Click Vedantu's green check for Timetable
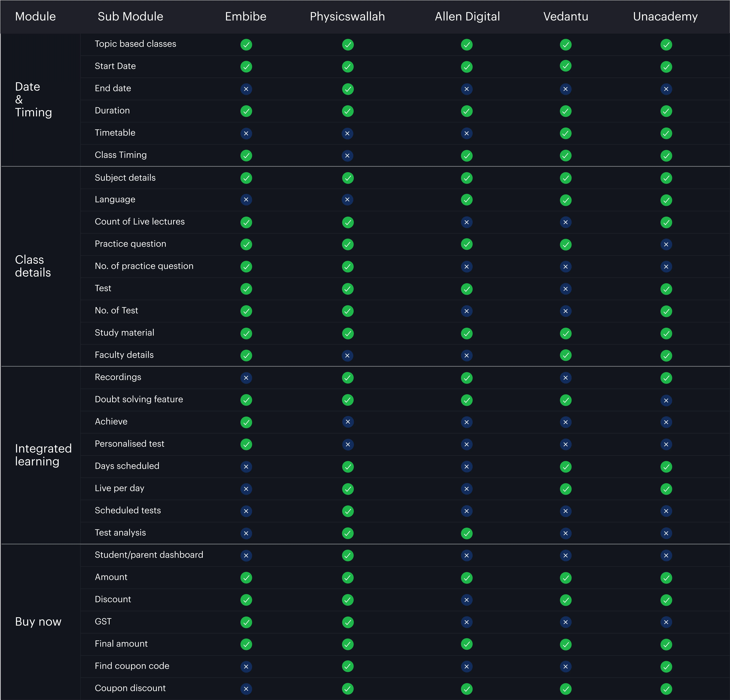This screenshot has height=700, width=730. 566,133
